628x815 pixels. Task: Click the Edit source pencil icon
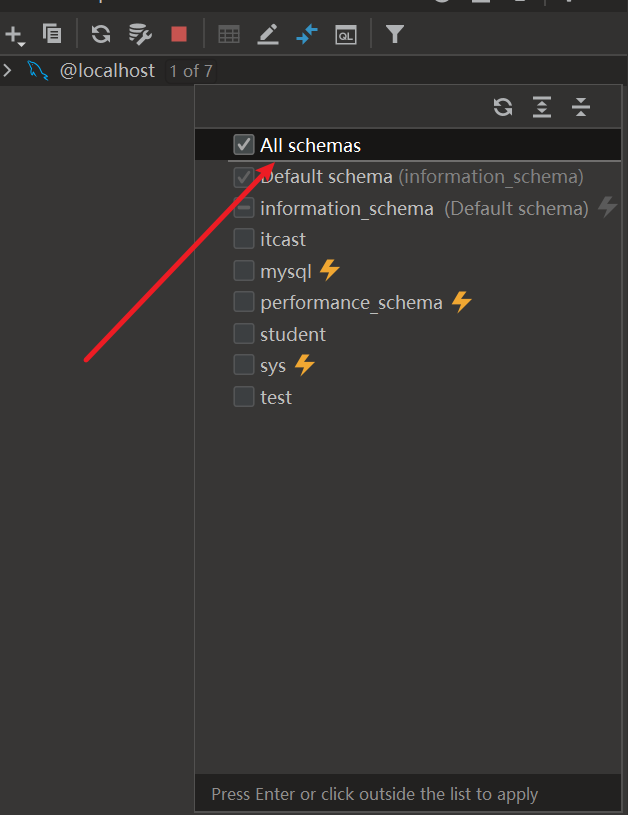pyautogui.click(x=268, y=34)
